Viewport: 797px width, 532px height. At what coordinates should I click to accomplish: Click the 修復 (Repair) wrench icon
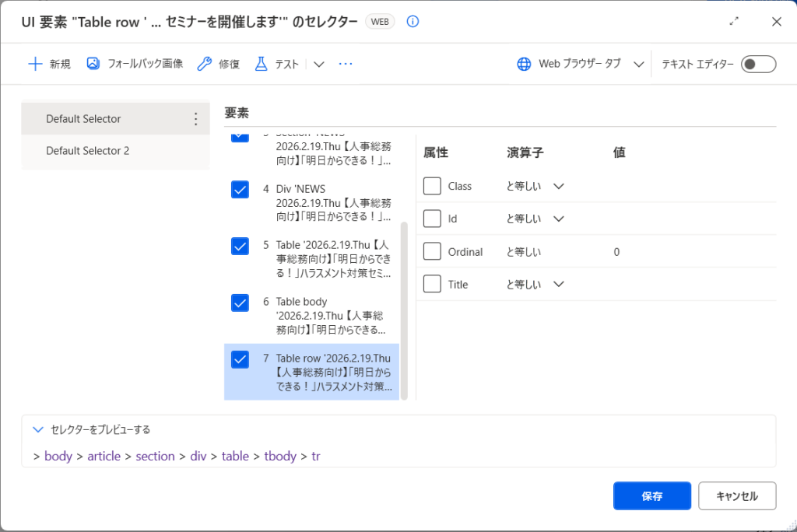click(205, 64)
